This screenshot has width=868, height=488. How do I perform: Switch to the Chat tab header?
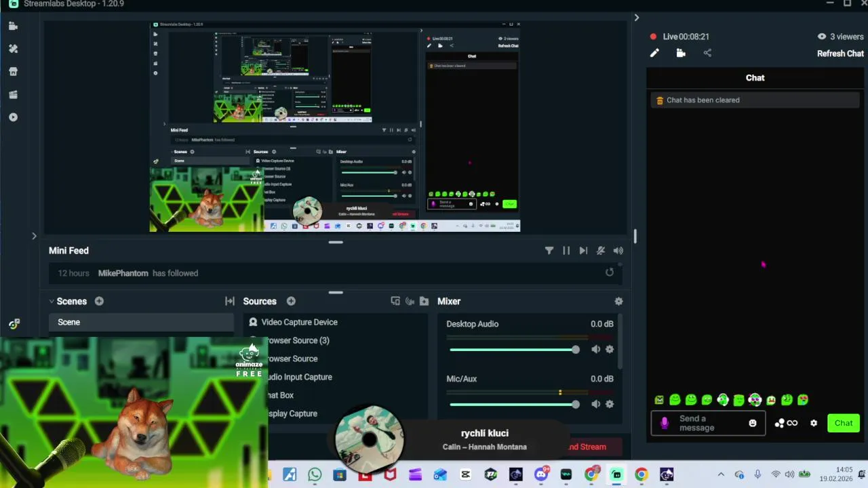(x=755, y=78)
